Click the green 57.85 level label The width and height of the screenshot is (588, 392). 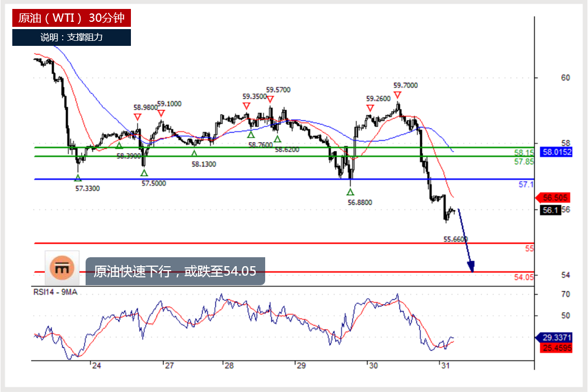[524, 162]
